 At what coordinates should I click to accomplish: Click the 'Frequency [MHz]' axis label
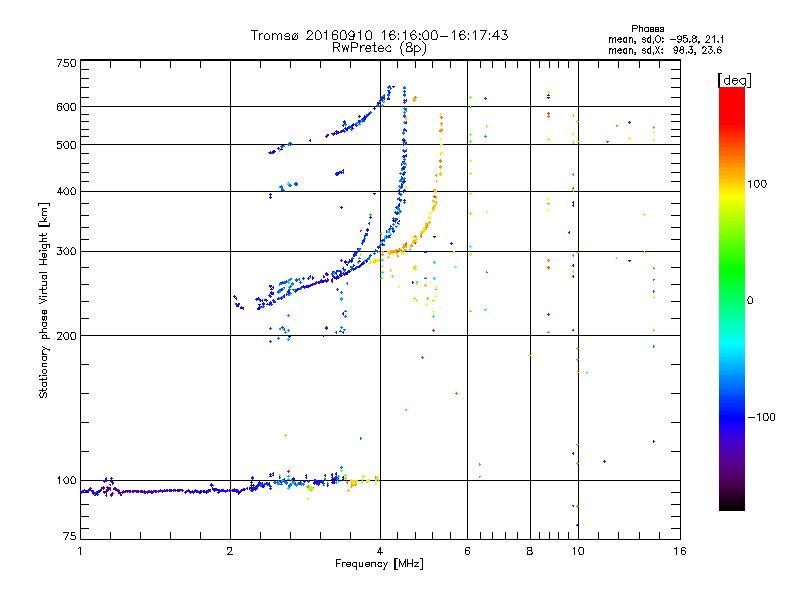pos(379,564)
